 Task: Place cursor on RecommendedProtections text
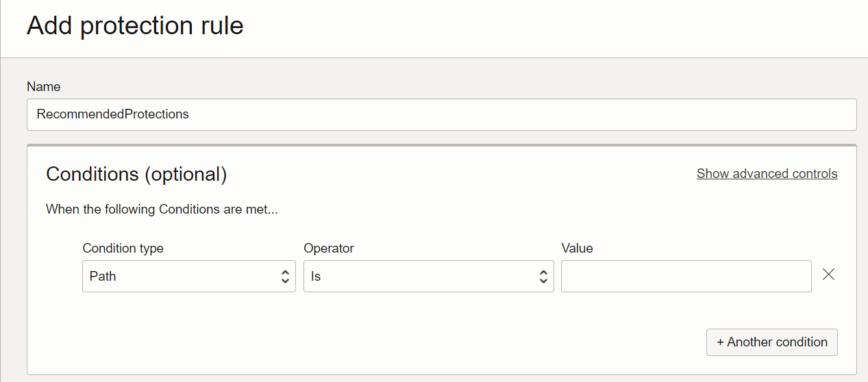pos(113,114)
